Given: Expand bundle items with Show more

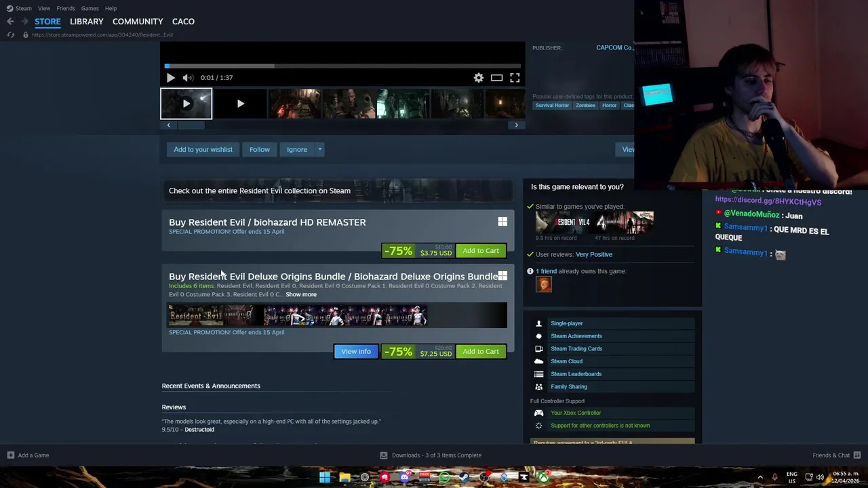Looking at the screenshot, I should (x=301, y=295).
